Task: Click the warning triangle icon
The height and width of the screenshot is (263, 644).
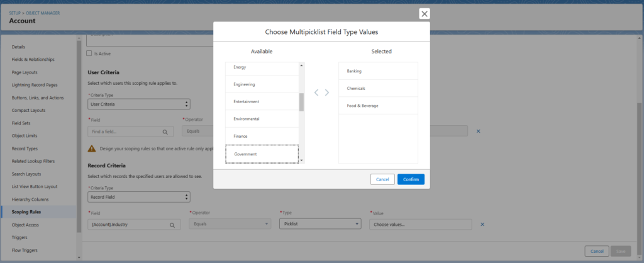Action: point(92,148)
